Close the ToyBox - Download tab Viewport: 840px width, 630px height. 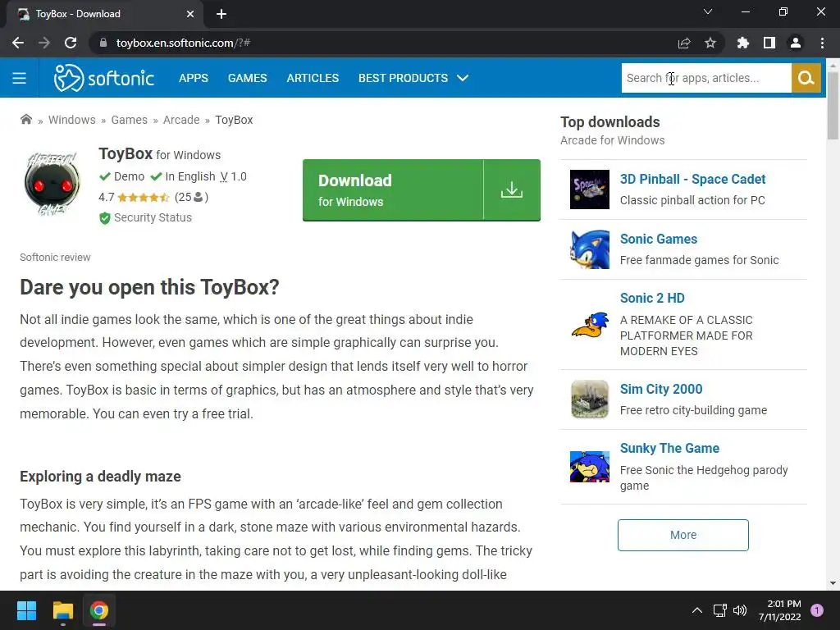coord(190,14)
